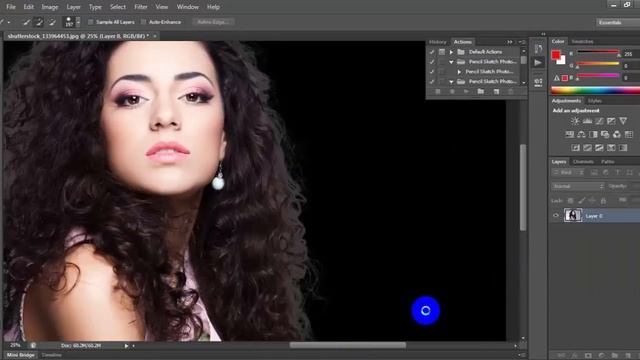Collapse Actions panel with double-arrow icon
The width and height of the screenshot is (640, 360).
[510, 42]
